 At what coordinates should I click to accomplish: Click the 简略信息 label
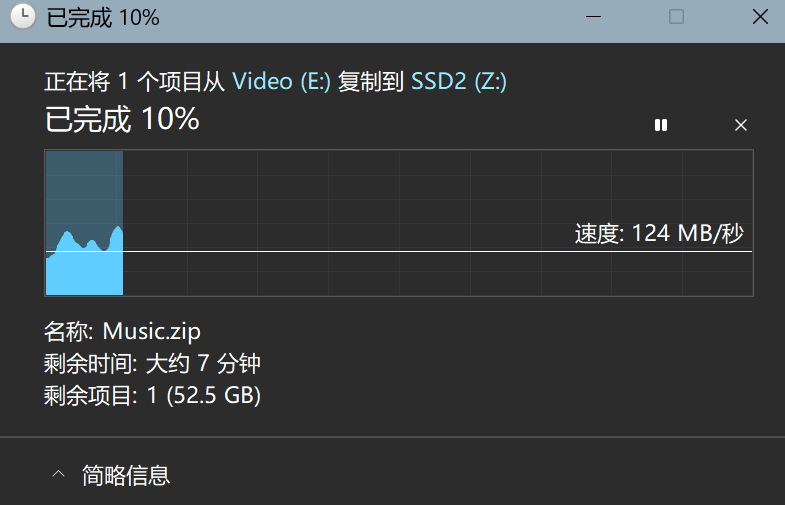[126, 475]
